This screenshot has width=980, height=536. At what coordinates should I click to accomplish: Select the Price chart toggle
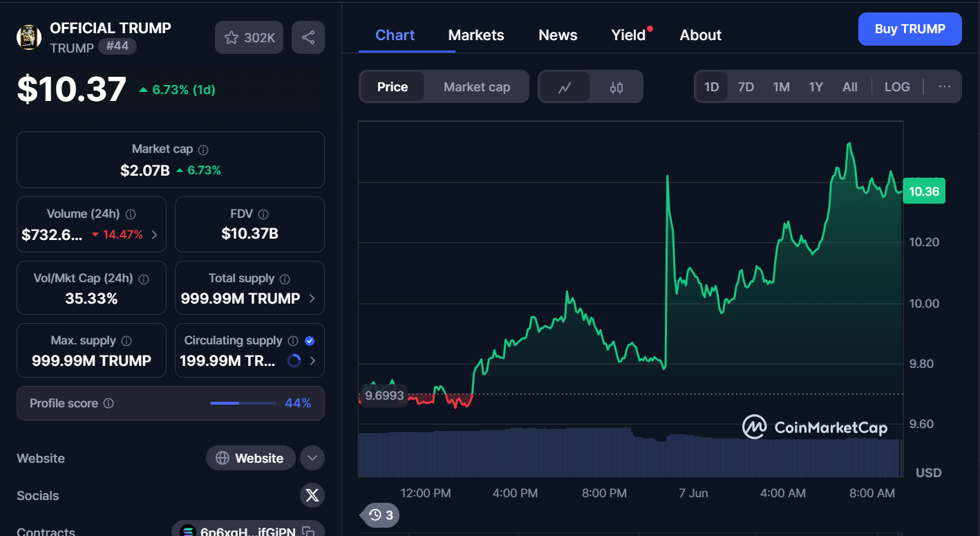tap(393, 87)
